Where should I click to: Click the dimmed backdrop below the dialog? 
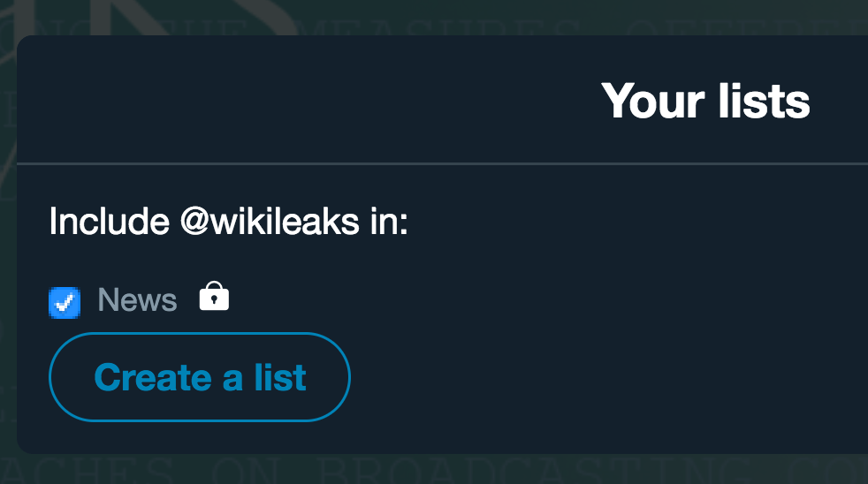pyautogui.click(x=442, y=470)
